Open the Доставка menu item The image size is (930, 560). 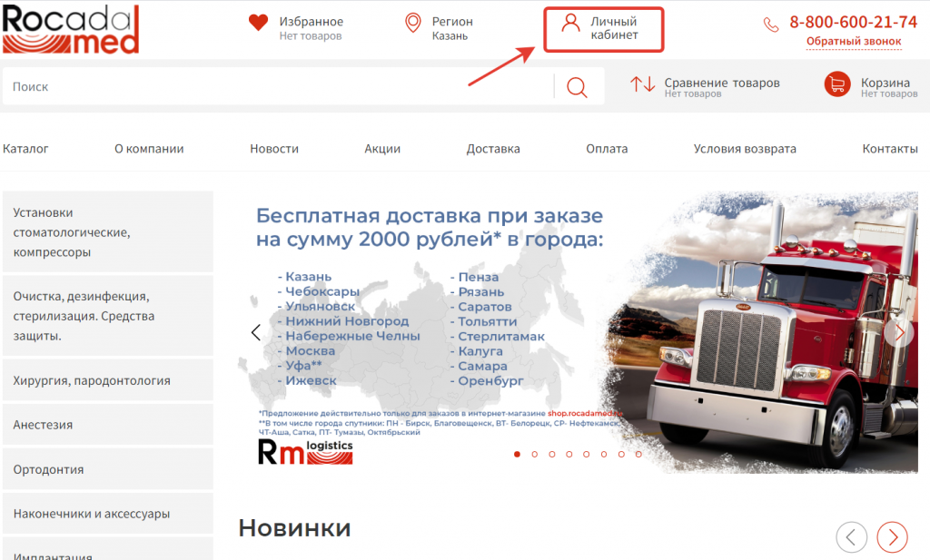click(x=493, y=149)
